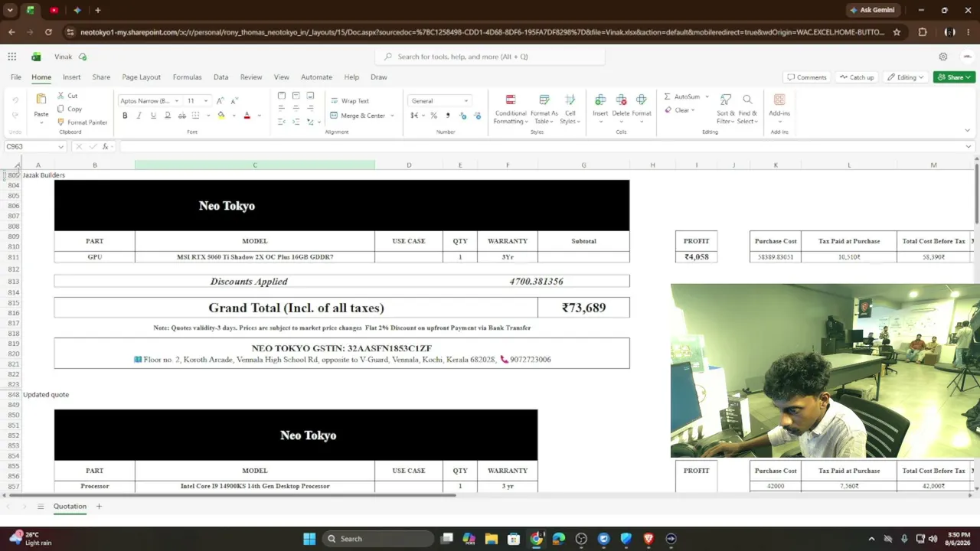
Task: Toggle Double Underline formatting
Action: pos(168,116)
